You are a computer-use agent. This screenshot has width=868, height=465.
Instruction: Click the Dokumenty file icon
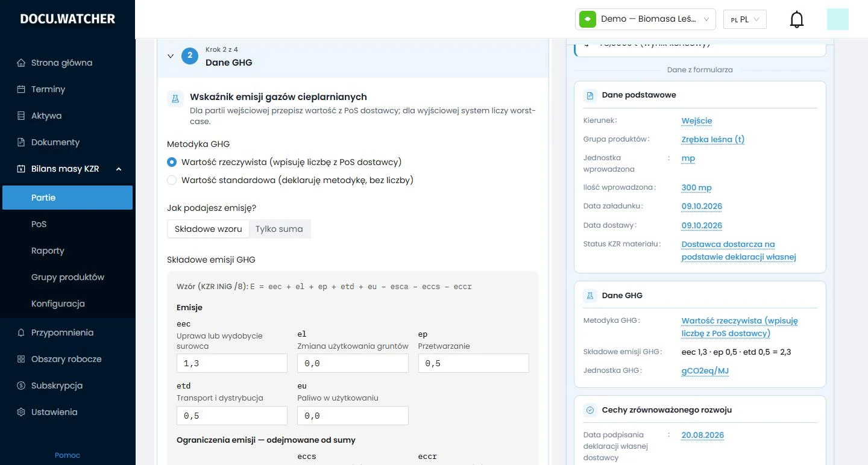pyautogui.click(x=21, y=142)
